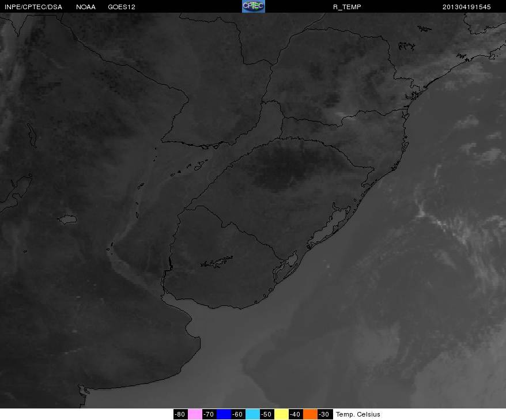Click the INPE/CPTEC/DSA header text
This screenshot has width=506, height=420.
tap(33, 7)
